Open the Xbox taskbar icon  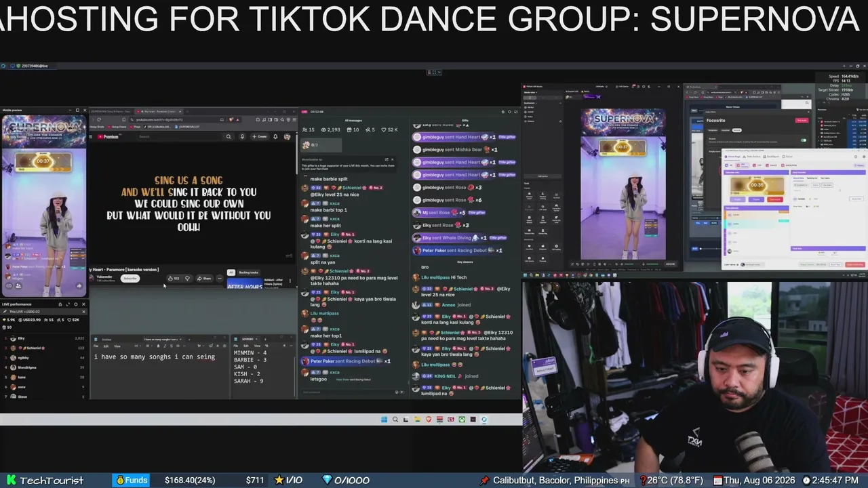click(462, 420)
